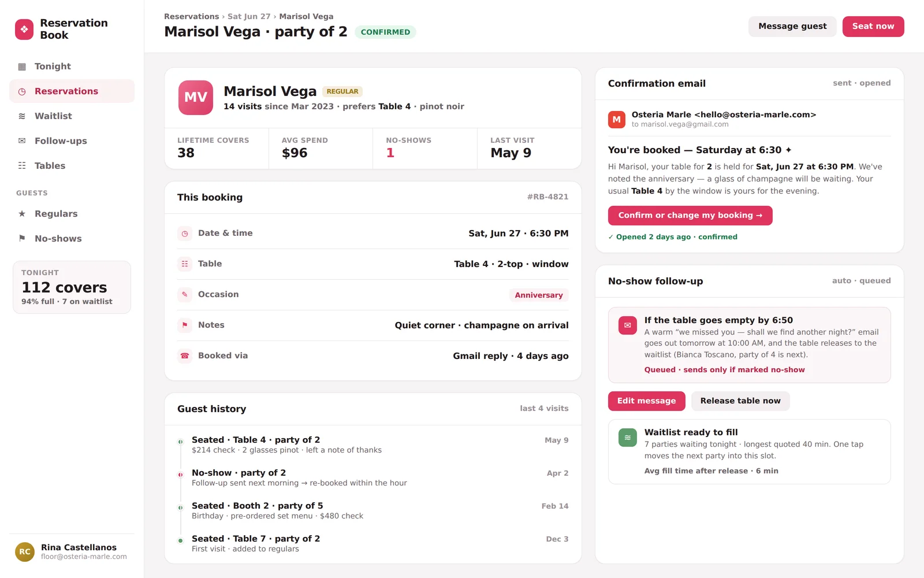The height and width of the screenshot is (578, 924).
Task: Click the REGULAR guest tag
Action: tap(342, 91)
